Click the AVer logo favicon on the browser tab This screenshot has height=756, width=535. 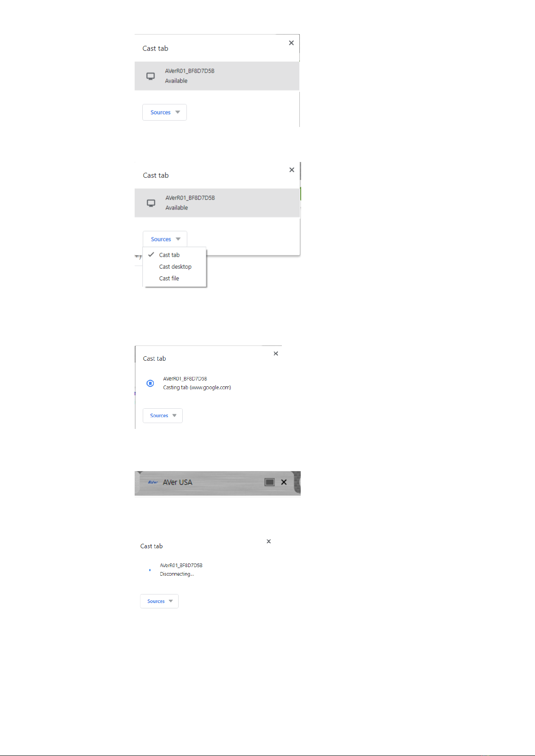(153, 482)
